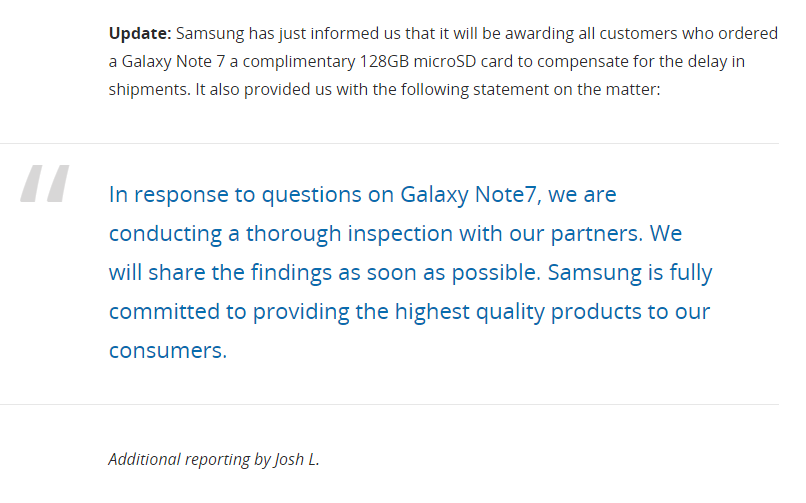Click the author name "Josh L."
Screen dimensions: 806x503
pyautogui.click(x=297, y=460)
